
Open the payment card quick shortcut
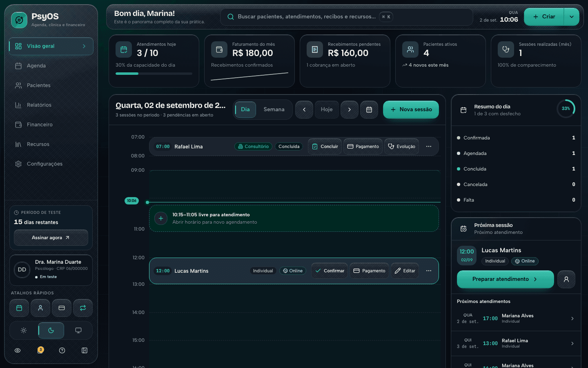click(62, 308)
